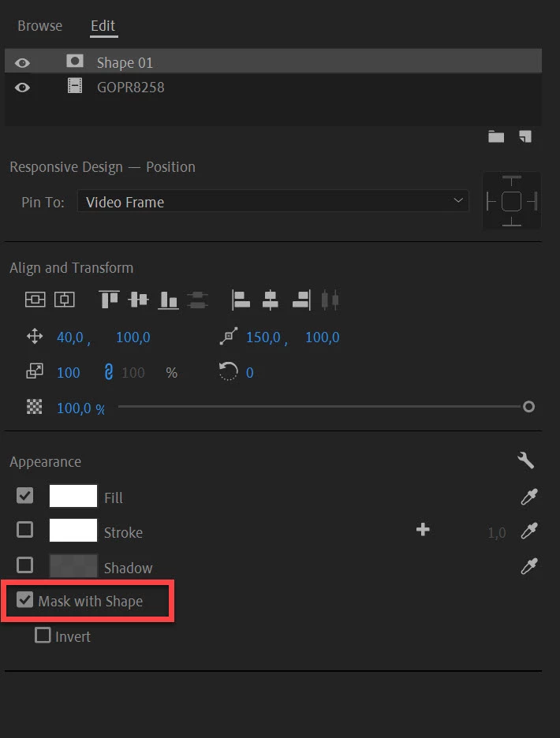Viewport: 560px width, 738px height.
Task: Edit the position X value 40,0
Action: [70, 337]
